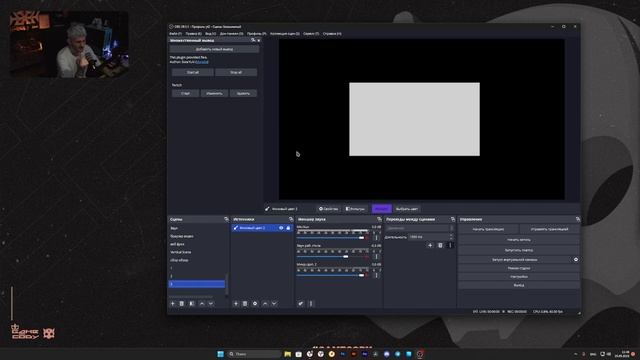This screenshot has width=640, height=360.
Task: Open source properties via the Sources gear icon
Action: coord(255,304)
